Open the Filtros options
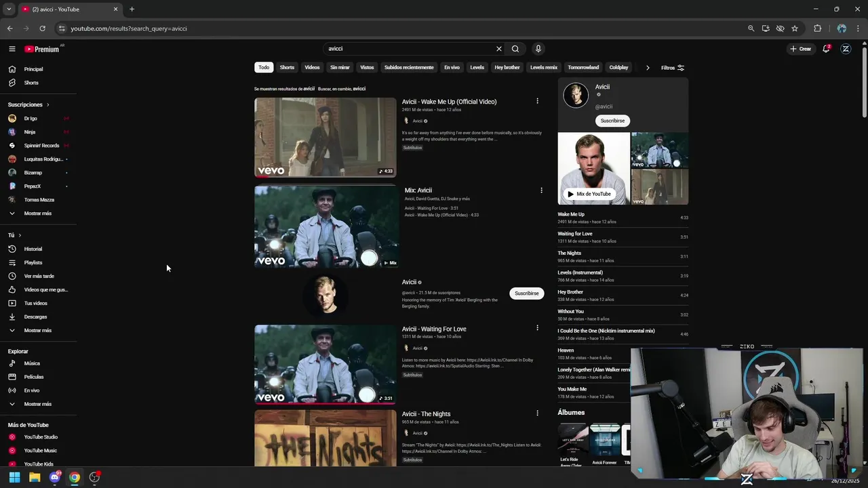Viewport: 868px width, 488px height. pos(673,68)
